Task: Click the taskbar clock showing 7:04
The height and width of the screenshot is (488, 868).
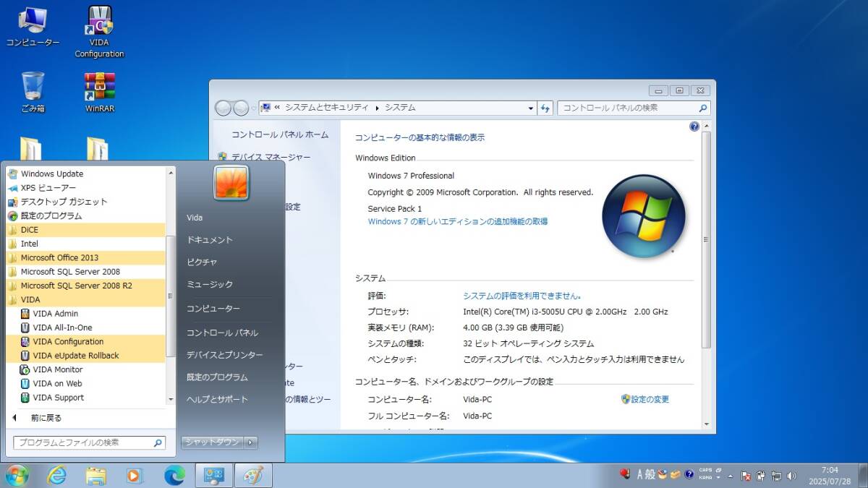Action: point(830,475)
